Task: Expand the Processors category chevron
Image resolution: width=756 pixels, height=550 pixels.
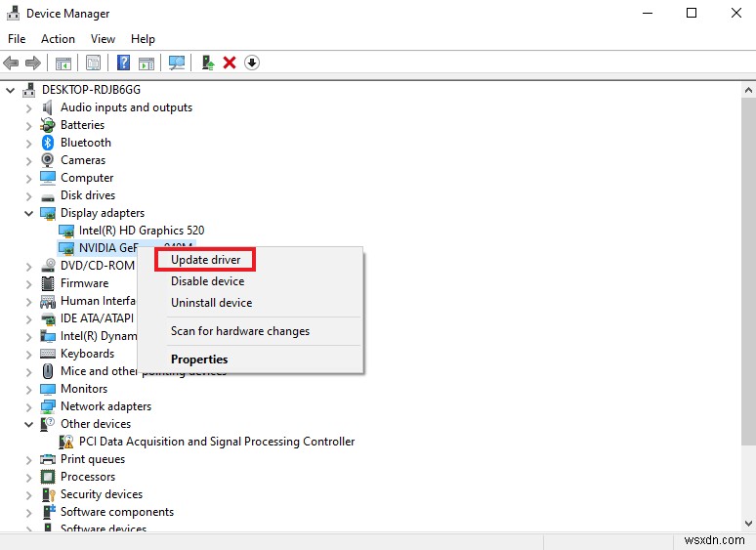Action: (28, 477)
